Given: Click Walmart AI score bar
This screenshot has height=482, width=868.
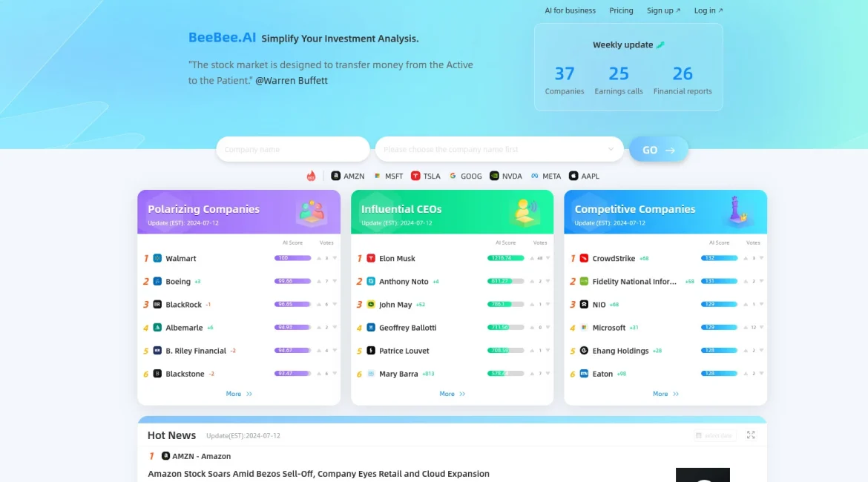Looking at the screenshot, I should click(292, 259).
